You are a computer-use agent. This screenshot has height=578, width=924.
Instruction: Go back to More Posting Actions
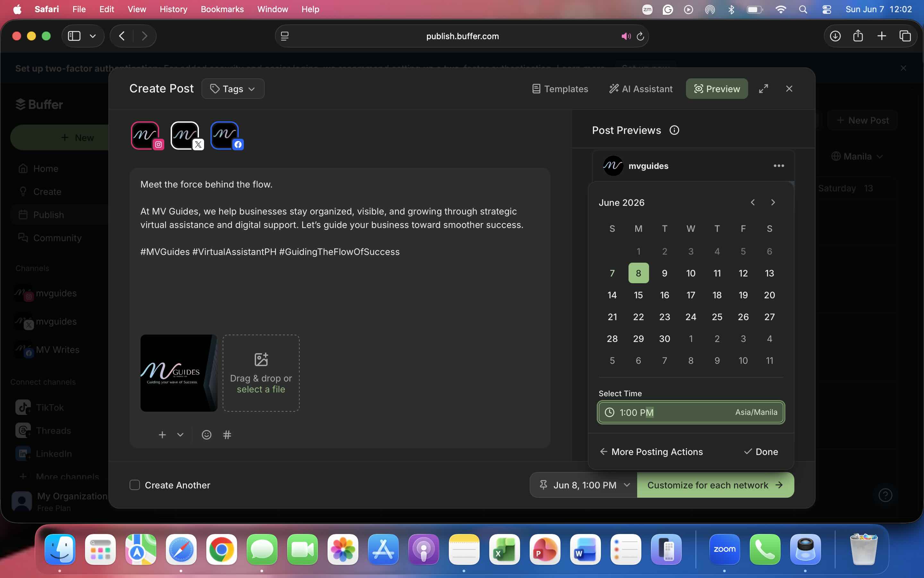click(651, 451)
